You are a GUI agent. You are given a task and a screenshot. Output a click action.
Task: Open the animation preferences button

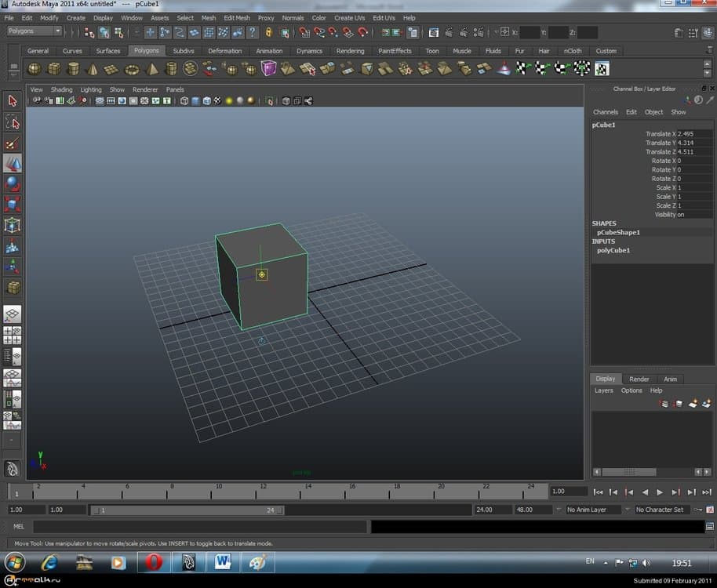click(710, 510)
